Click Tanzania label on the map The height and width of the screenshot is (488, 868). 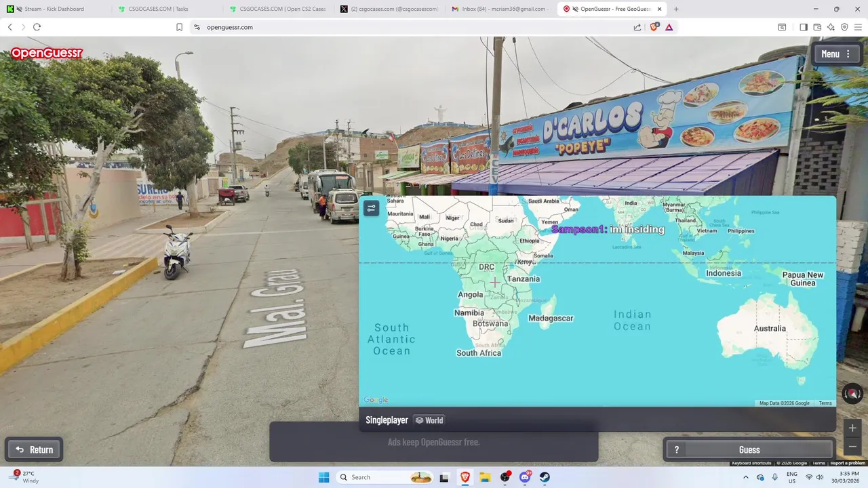coord(524,279)
